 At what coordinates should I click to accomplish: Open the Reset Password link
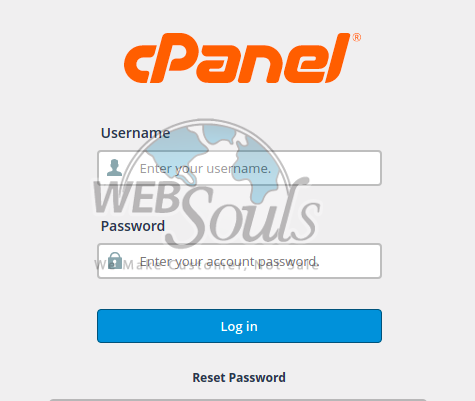(239, 378)
